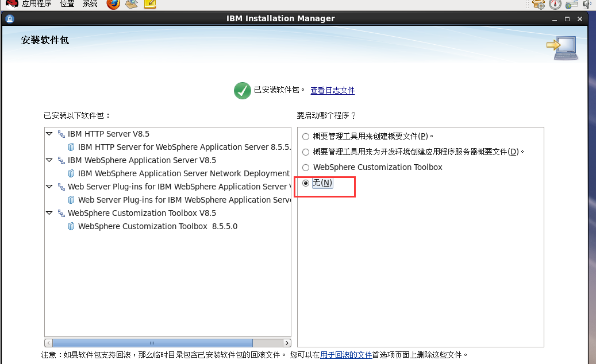This screenshot has width=596, height=364.
Task: Open the 位置 menu in the top panel
Action: [67, 4]
